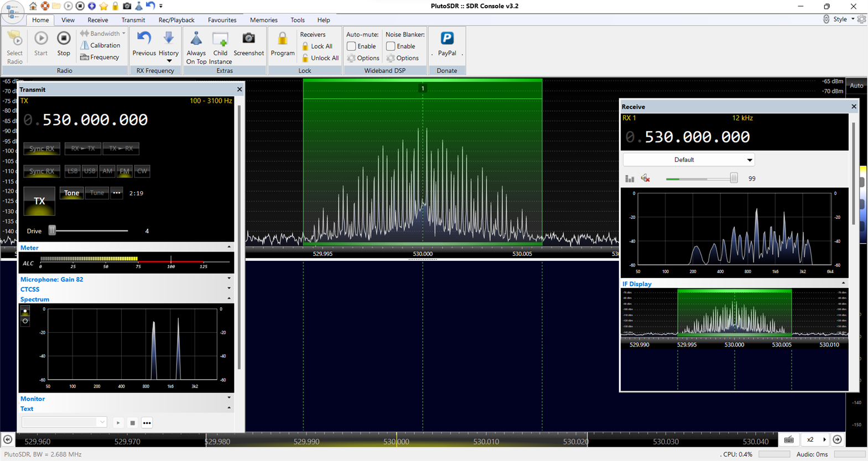868x461 pixels.
Task: Go to Previous RX frequency
Action: 144,44
